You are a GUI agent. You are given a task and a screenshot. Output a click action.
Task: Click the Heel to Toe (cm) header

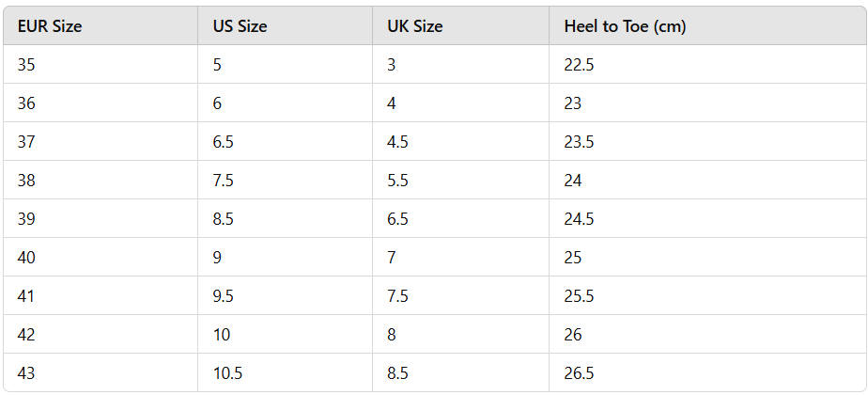tap(625, 26)
